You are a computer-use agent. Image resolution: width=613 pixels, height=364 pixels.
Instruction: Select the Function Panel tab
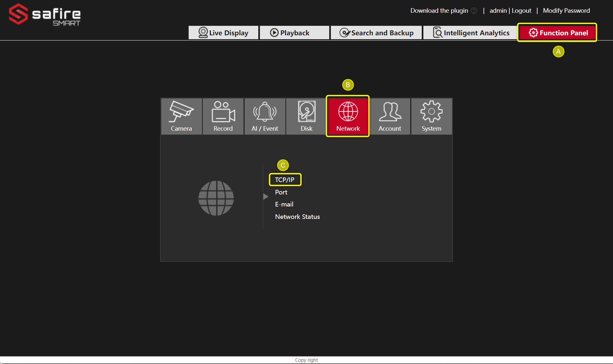coord(557,33)
